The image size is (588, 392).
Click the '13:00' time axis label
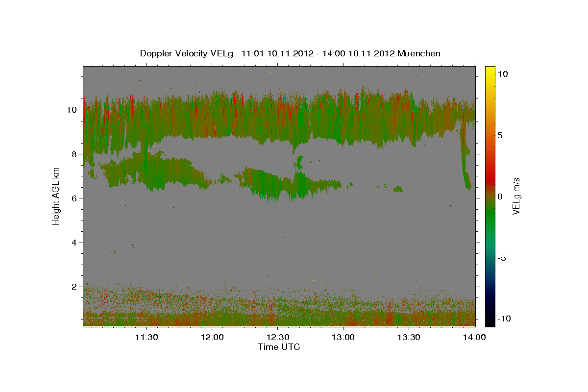(x=343, y=337)
